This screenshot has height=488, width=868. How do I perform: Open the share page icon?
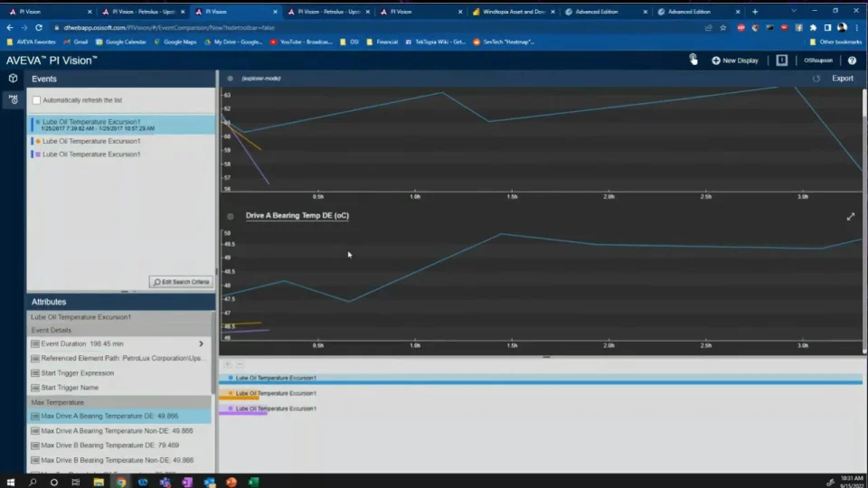tap(709, 27)
